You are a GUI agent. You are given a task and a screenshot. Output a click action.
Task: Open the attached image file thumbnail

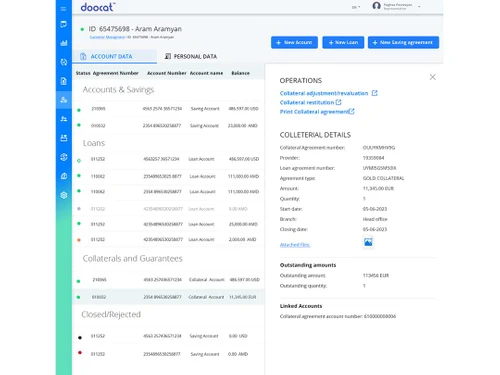coord(368,242)
